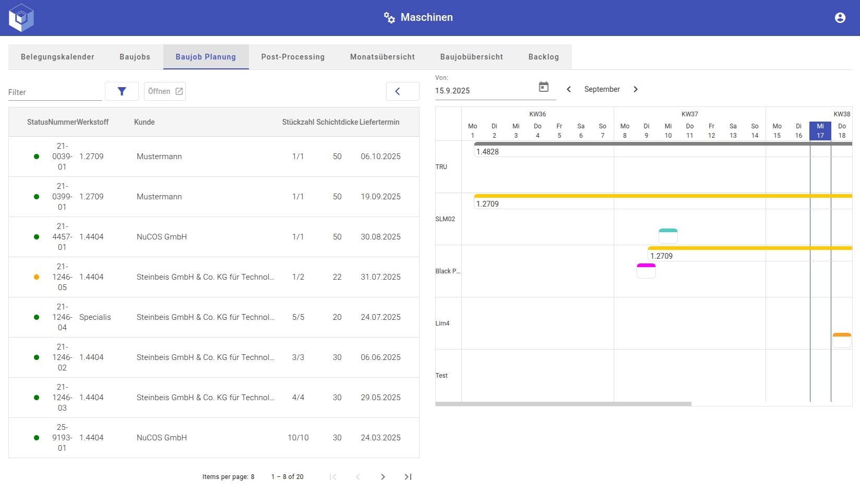
Task: Click the user account icon top right
Action: pos(840,17)
